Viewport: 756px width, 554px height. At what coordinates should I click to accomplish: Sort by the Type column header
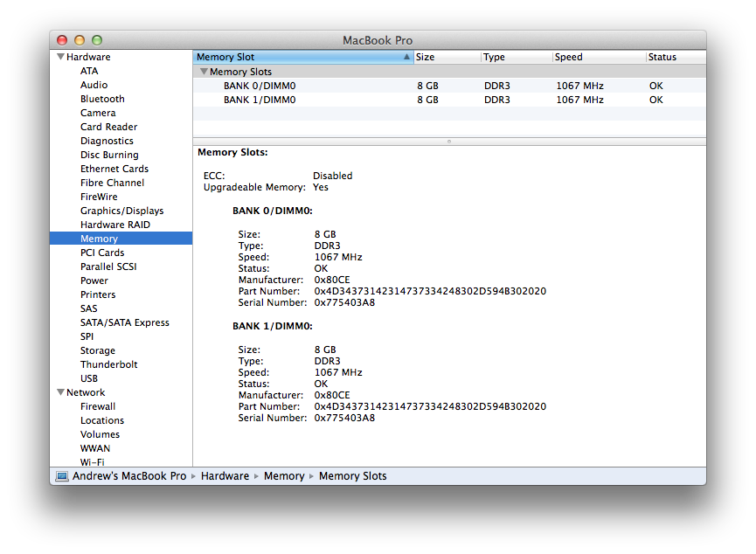coord(516,57)
